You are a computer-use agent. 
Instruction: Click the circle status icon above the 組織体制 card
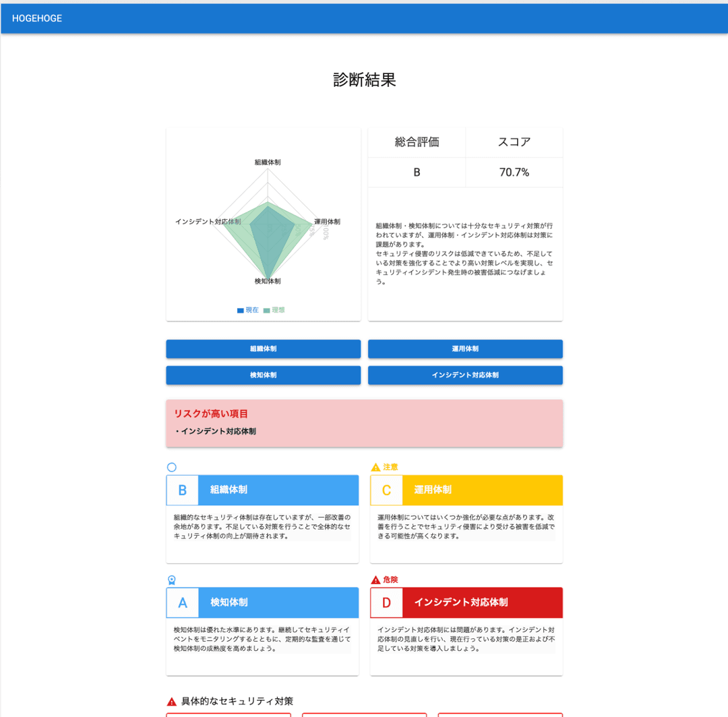click(x=171, y=466)
